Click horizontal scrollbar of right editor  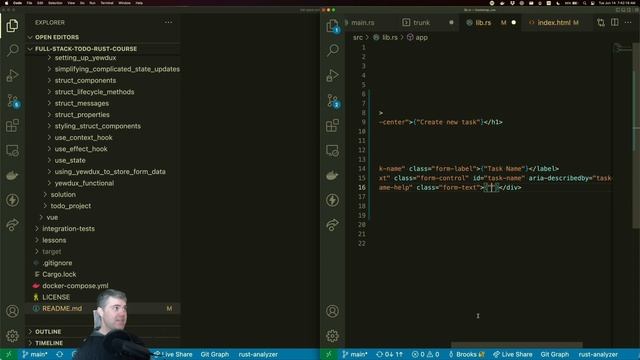click(x=516, y=345)
